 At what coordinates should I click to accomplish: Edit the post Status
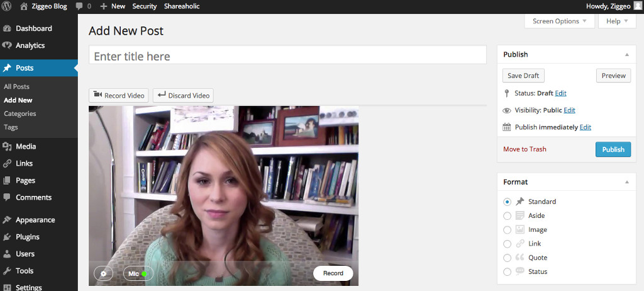[560, 93]
